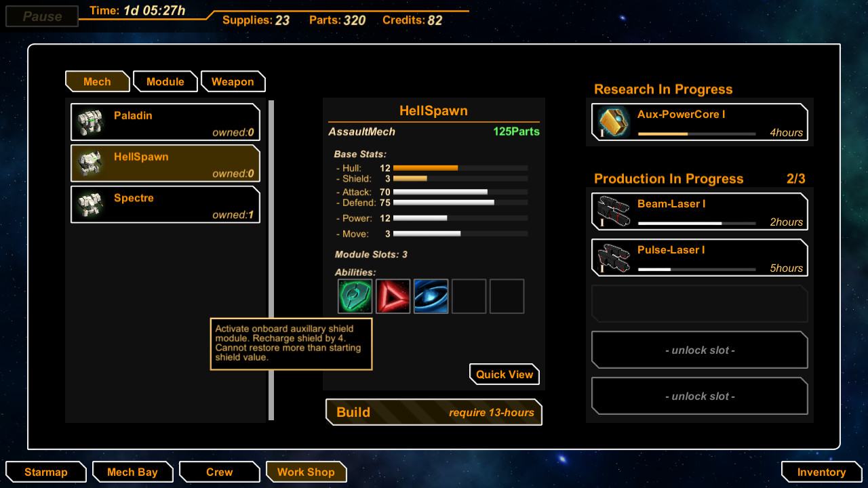Open the Weapon tab
This screenshot has height=488, width=868.
click(x=233, y=81)
